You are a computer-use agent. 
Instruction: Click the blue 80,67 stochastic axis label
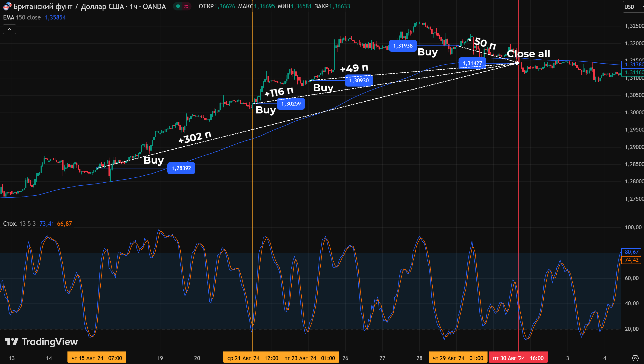click(631, 252)
